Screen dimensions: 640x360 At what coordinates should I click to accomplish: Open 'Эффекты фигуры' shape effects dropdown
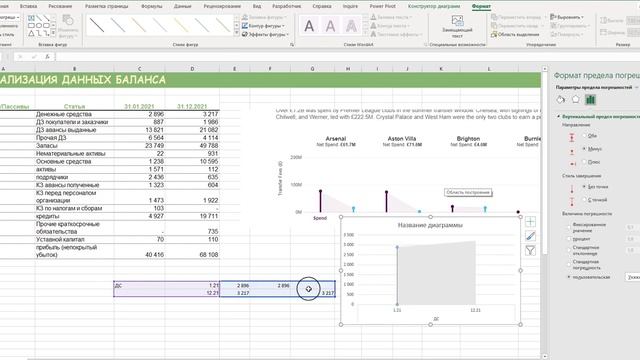[265, 34]
